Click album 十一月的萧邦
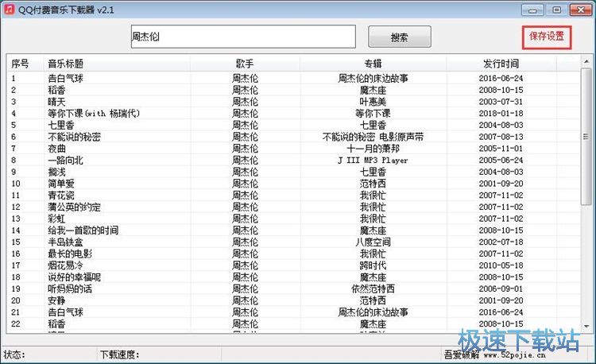This screenshot has width=596, height=364. tap(373, 149)
